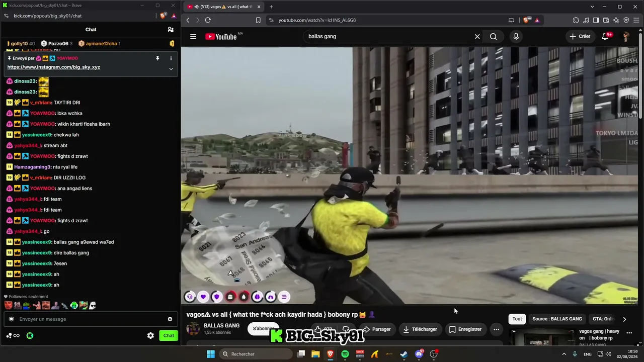This screenshot has height=362, width=644.
Task: Open browser extensions puzzle icon
Action: pos(576,20)
